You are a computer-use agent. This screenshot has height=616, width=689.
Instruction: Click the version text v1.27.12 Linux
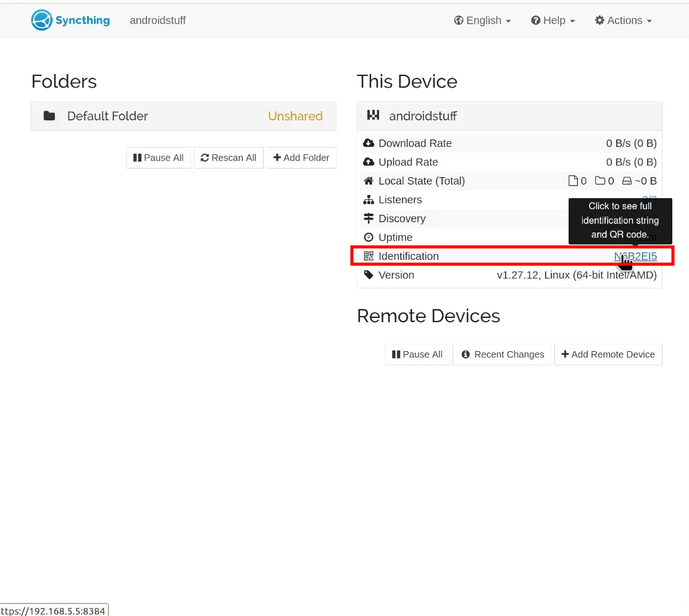[577, 275]
